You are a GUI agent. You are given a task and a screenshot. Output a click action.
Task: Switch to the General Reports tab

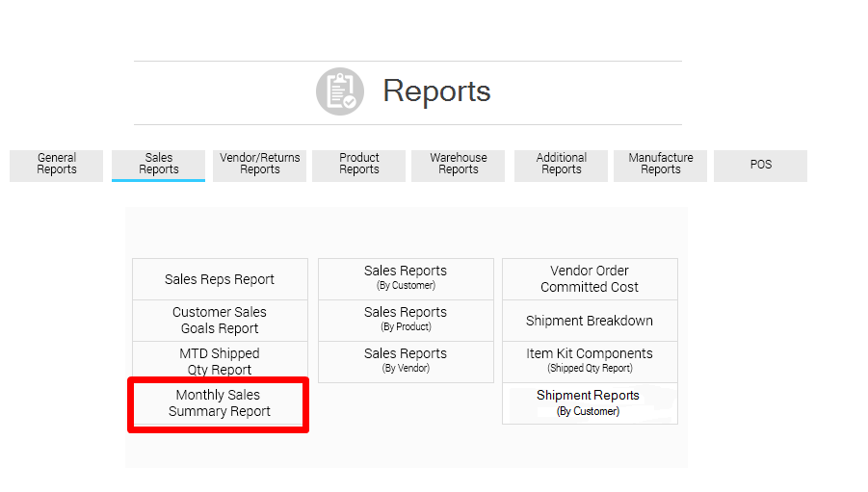[56, 165]
